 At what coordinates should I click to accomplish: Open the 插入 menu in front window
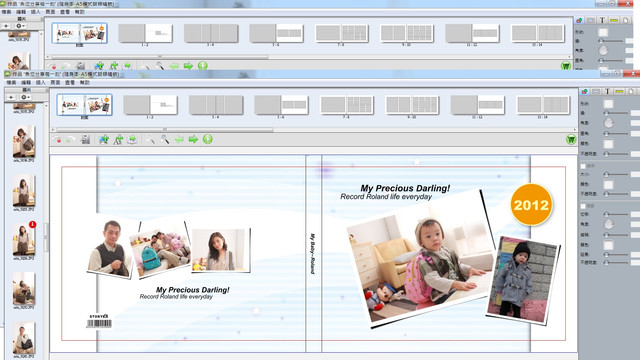(41, 82)
